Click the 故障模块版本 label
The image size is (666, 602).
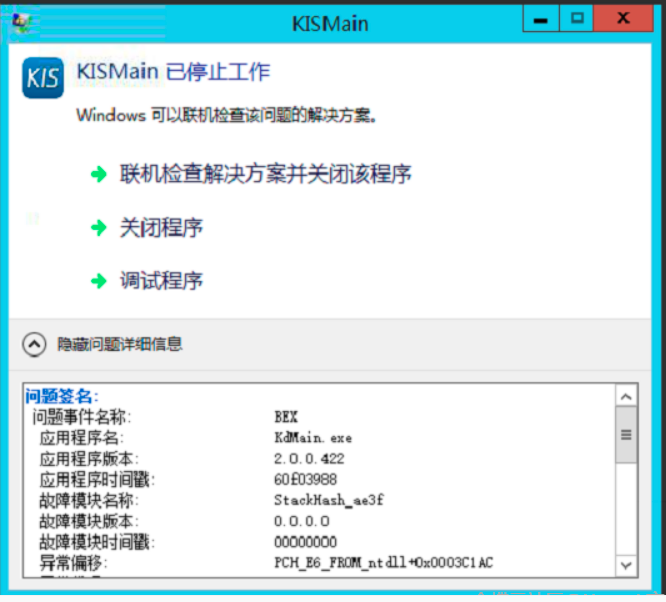(x=89, y=521)
